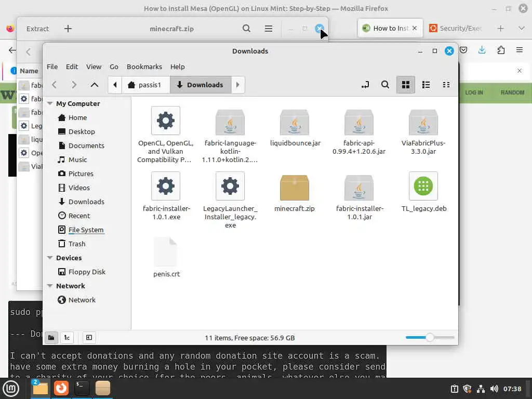The width and height of the screenshot is (532, 399).
Task: Open Firefox downloads panel
Action: [482, 50]
